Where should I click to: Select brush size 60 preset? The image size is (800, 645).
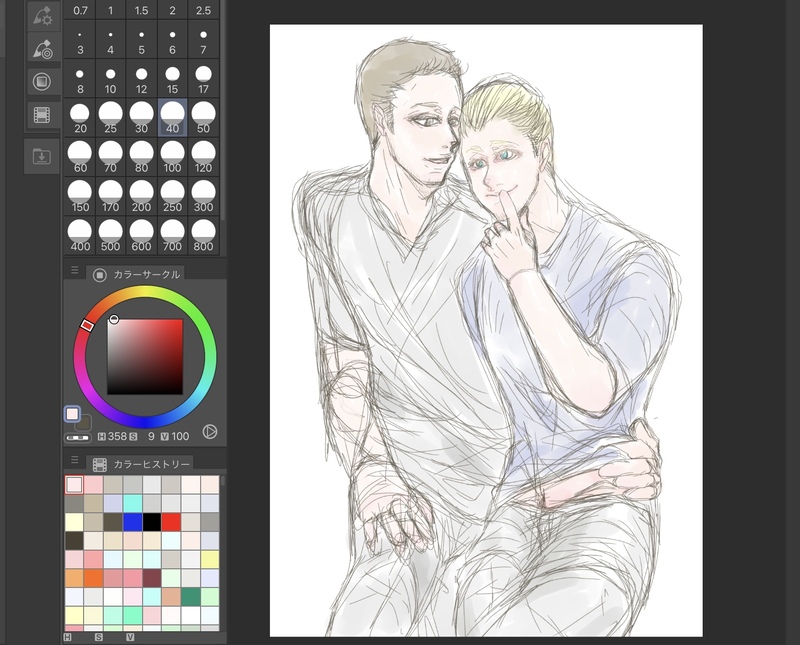(x=80, y=157)
